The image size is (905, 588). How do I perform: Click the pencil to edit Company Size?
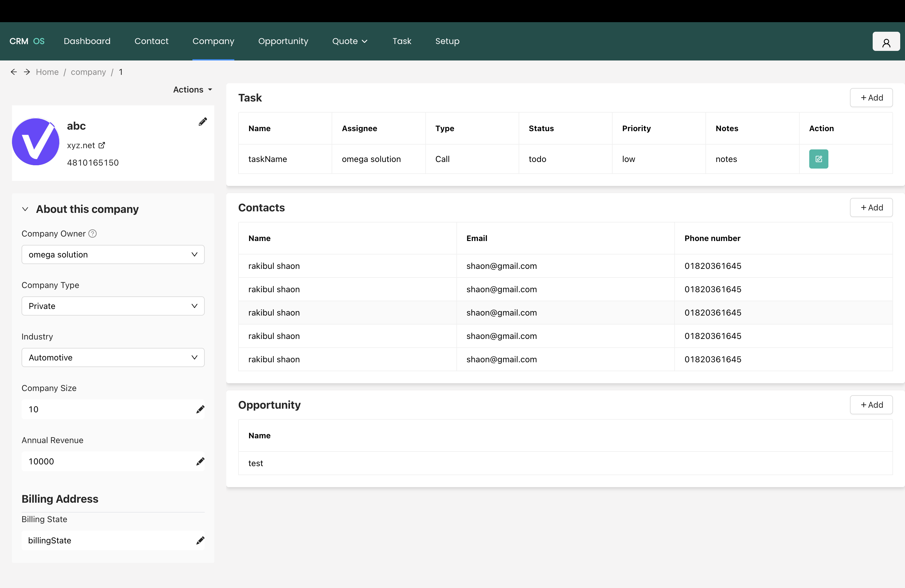click(201, 409)
